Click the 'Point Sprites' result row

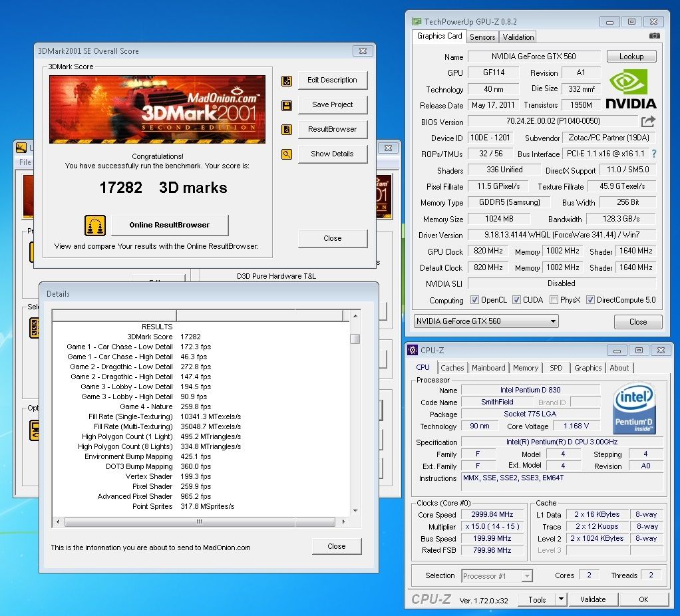183,506
